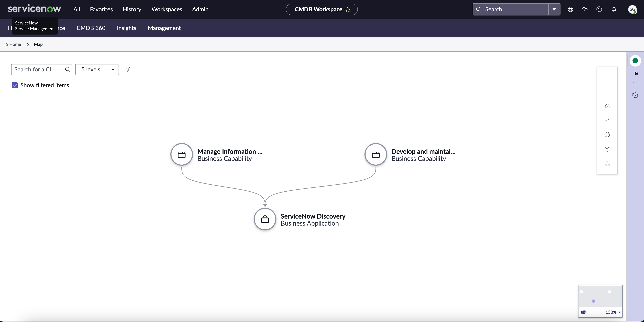Open the help question mark icon
This screenshot has width=644, height=322.
599,9
